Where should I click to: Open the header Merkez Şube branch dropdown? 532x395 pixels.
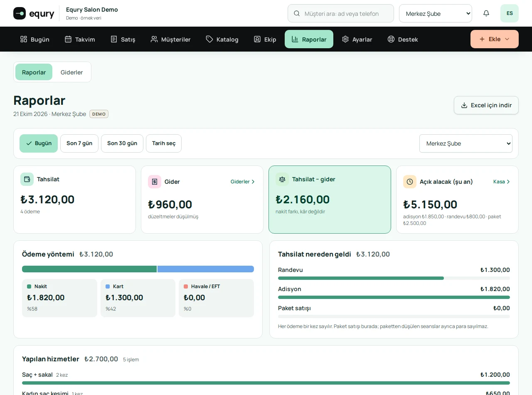(436, 13)
